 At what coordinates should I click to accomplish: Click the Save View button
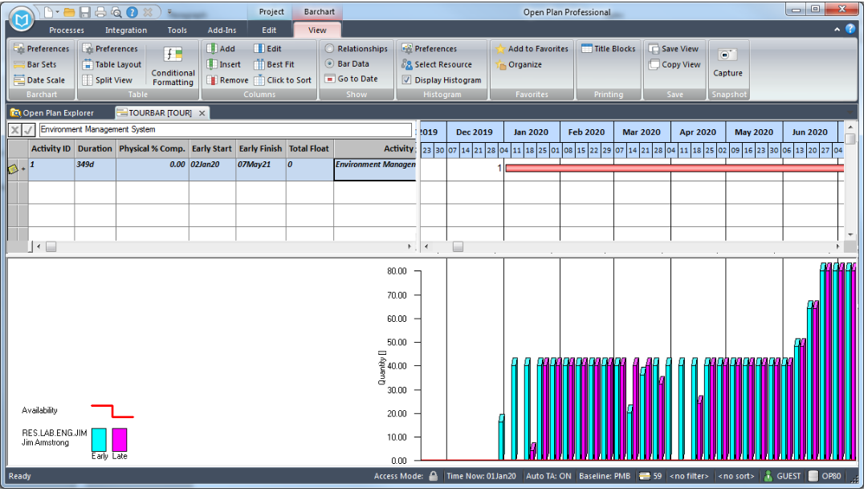coord(673,49)
